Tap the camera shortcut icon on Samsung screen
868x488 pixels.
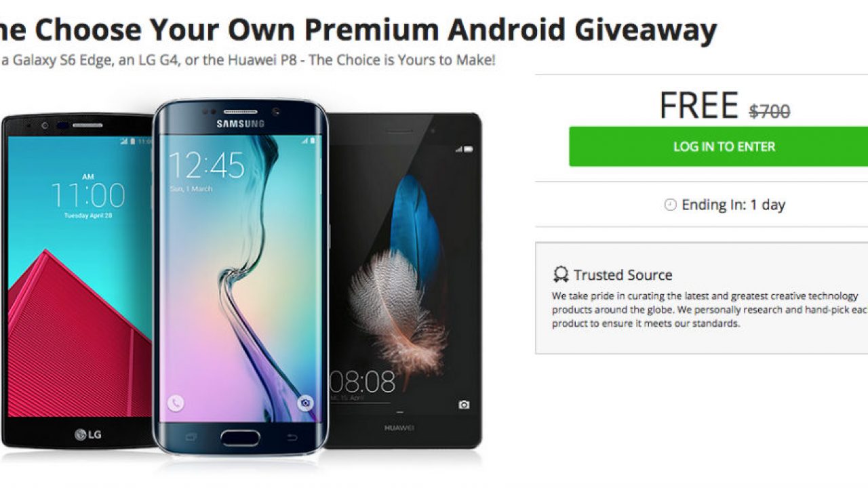tap(306, 403)
